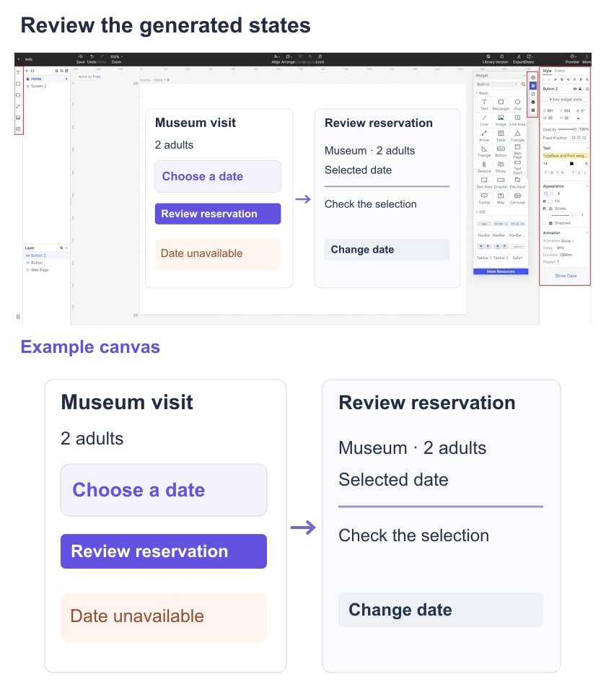Click the Undo icon in the top toolbar

pyautogui.click(x=92, y=57)
